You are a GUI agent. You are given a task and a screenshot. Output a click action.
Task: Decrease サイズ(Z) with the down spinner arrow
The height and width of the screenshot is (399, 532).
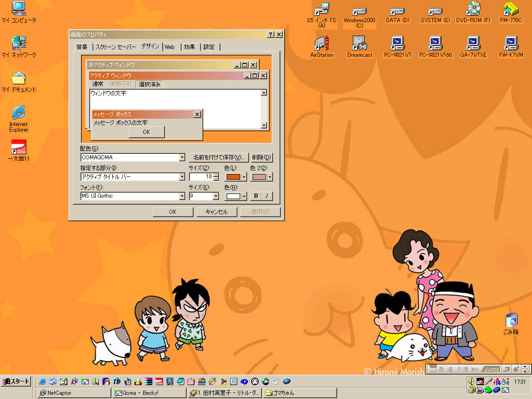tap(216, 178)
